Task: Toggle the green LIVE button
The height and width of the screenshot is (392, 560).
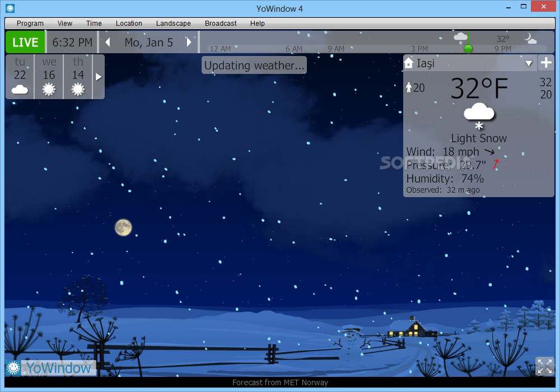Action: (25, 42)
